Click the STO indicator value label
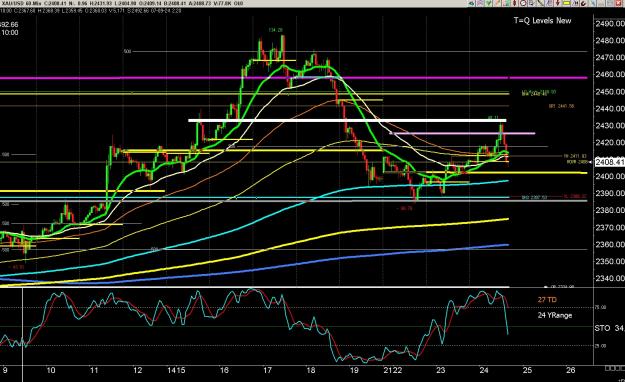The image size is (625, 382). tap(609, 328)
